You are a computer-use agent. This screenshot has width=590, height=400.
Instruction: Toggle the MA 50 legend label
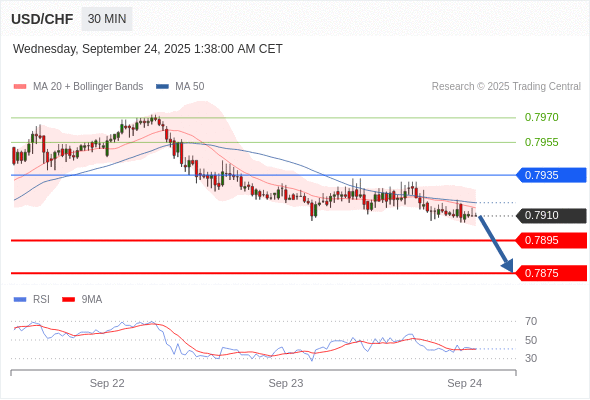click(x=190, y=87)
